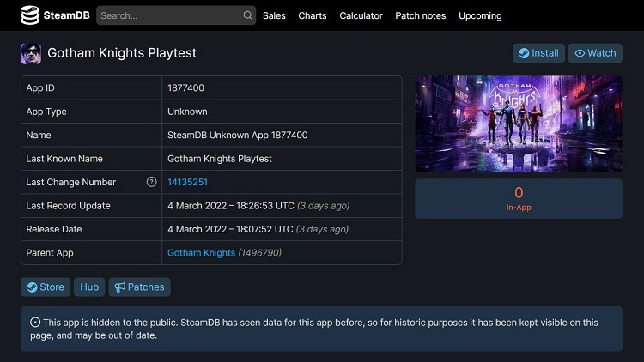Image resolution: width=644 pixels, height=362 pixels.
Task: Click the Release Date row label
Action: 54,229
